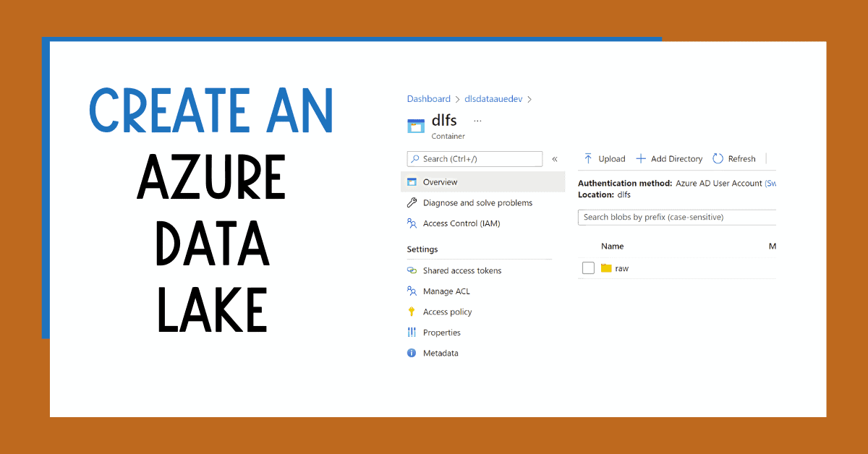This screenshot has width=868, height=454.
Task: Click the Upload button
Action: click(604, 159)
